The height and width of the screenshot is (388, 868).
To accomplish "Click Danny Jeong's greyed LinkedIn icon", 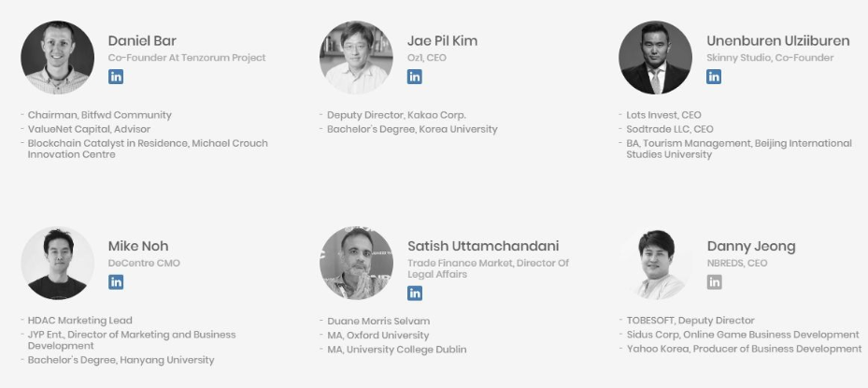I will [x=714, y=282].
